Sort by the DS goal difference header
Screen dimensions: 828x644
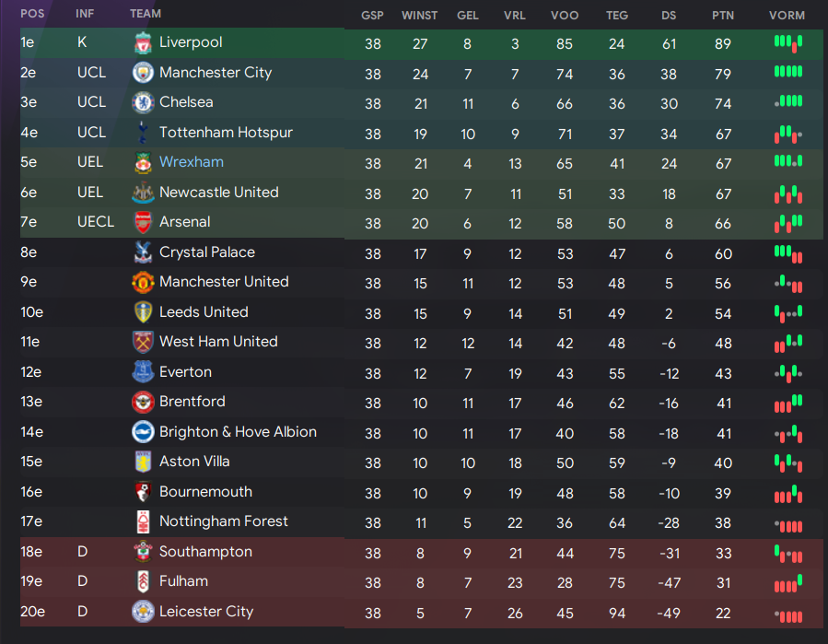(x=669, y=16)
